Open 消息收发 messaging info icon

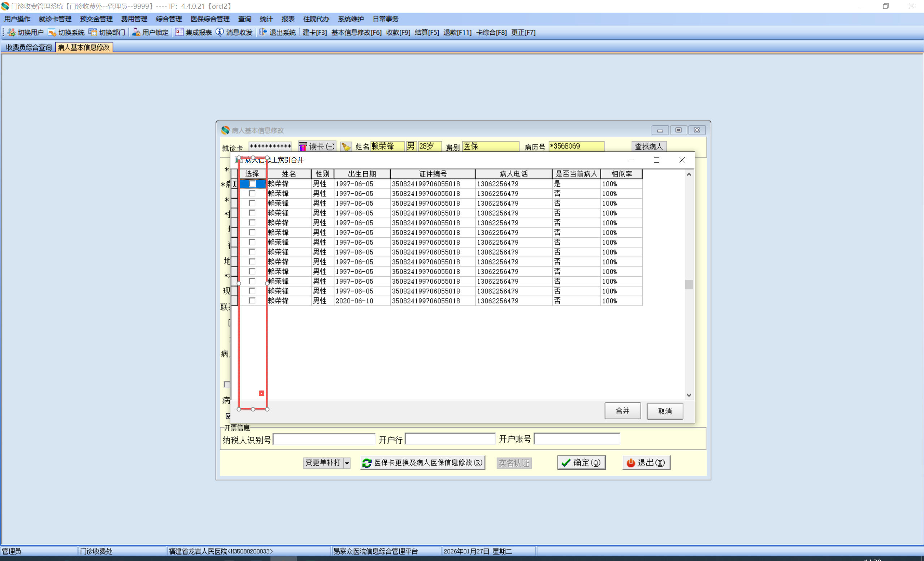pyautogui.click(x=220, y=32)
